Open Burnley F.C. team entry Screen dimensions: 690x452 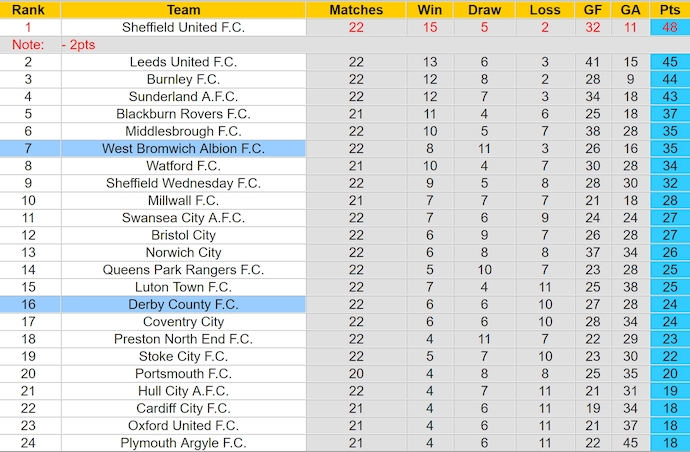[x=184, y=79]
